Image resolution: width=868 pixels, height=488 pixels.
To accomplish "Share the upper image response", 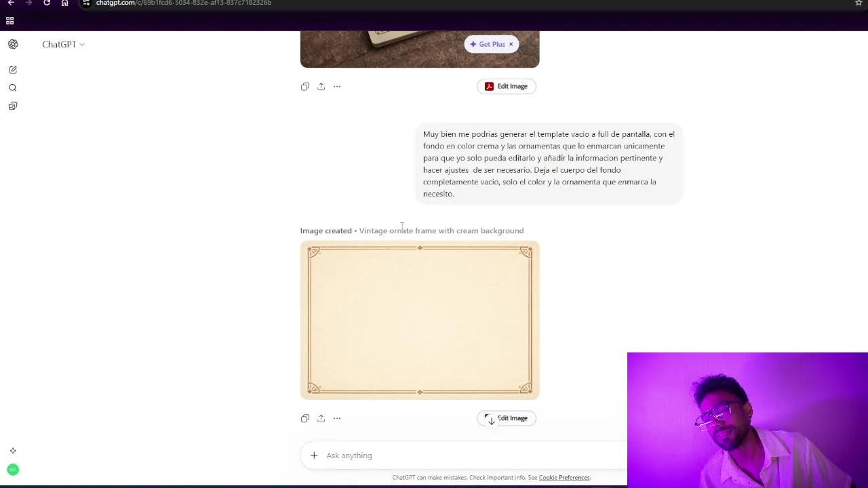I will [x=321, y=86].
